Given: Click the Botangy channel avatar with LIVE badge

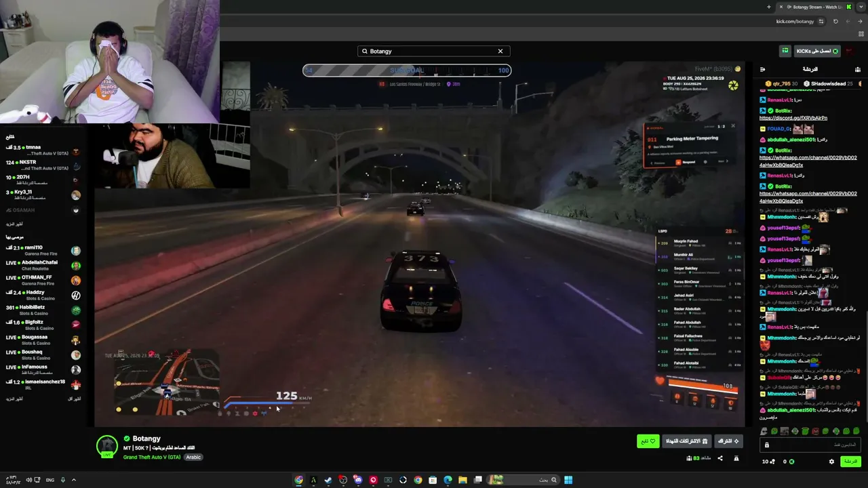Looking at the screenshot, I should [106, 446].
